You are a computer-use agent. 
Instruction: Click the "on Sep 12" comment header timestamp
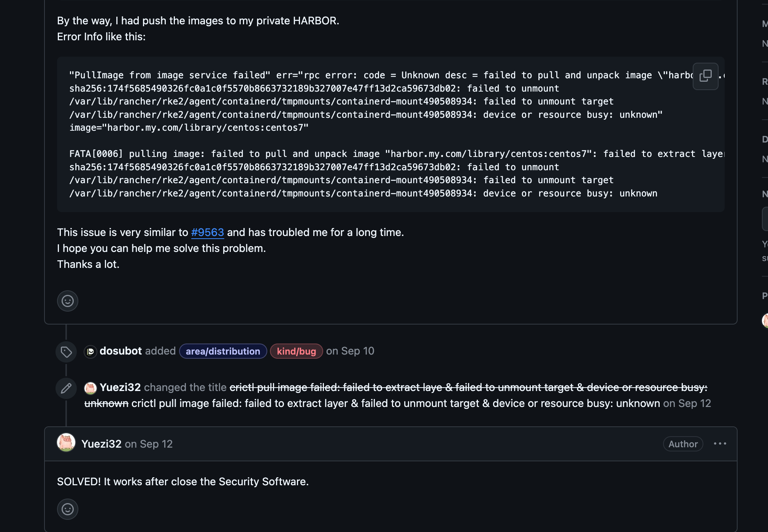point(149,444)
